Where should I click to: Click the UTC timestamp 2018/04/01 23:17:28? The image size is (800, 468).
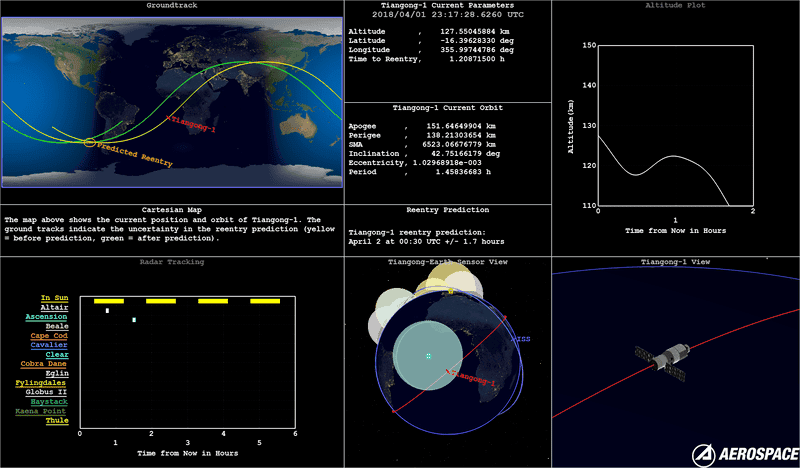(448, 15)
